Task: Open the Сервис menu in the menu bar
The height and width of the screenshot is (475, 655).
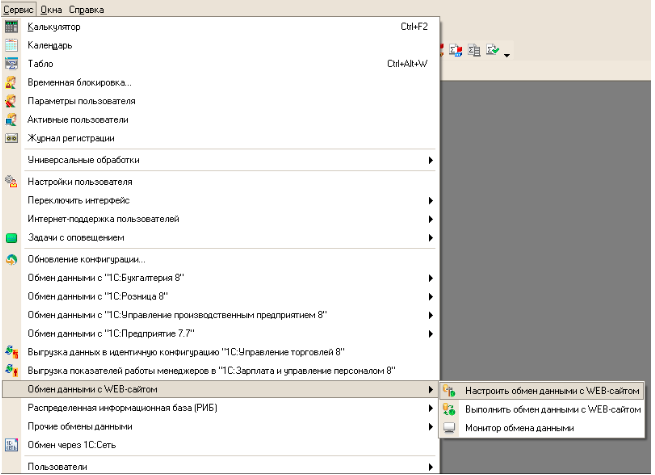Action: pos(18,9)
